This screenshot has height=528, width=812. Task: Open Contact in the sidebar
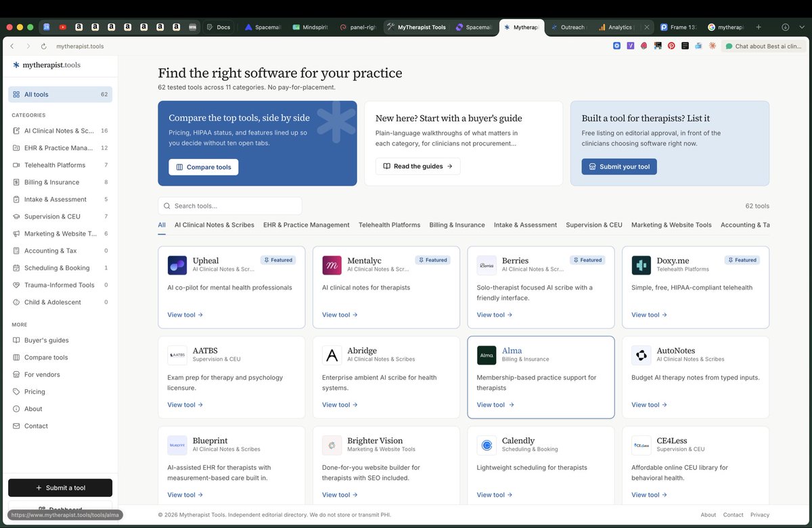(x=60, y=426)
